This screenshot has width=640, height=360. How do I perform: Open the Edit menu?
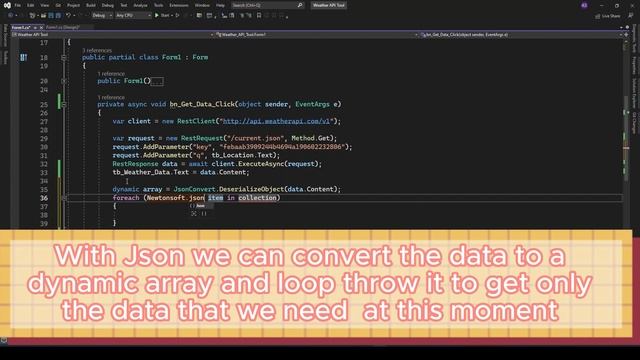point(30,5)
